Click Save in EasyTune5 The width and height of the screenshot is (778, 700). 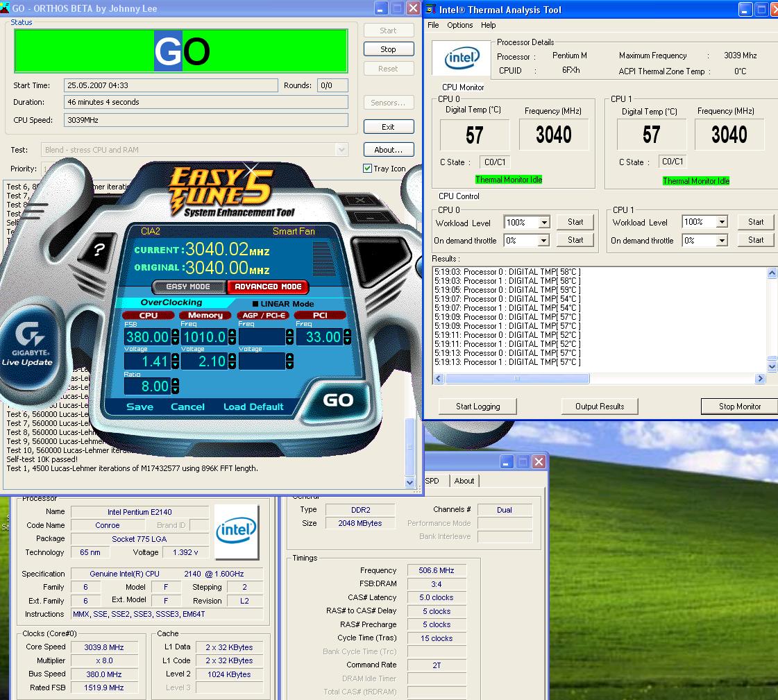[x=139, y=407]
